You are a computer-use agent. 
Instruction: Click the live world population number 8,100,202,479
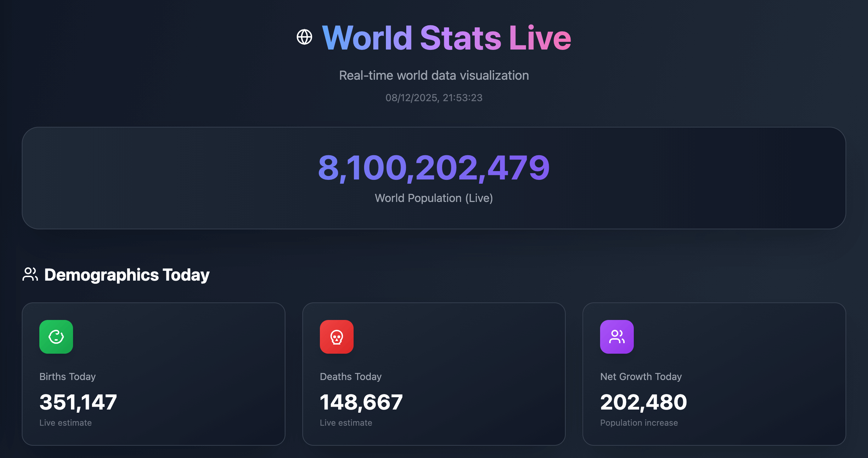(x=434, y=168)
